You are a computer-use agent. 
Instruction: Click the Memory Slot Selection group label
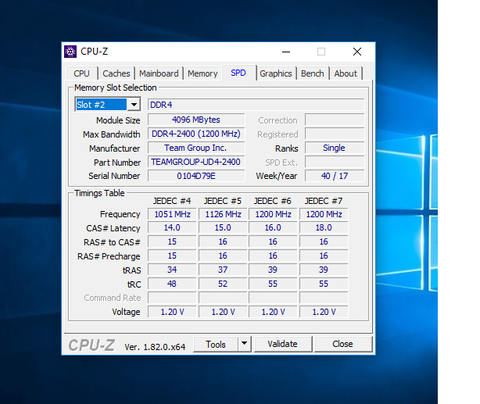pyautogui.click(x=115, y=88)
